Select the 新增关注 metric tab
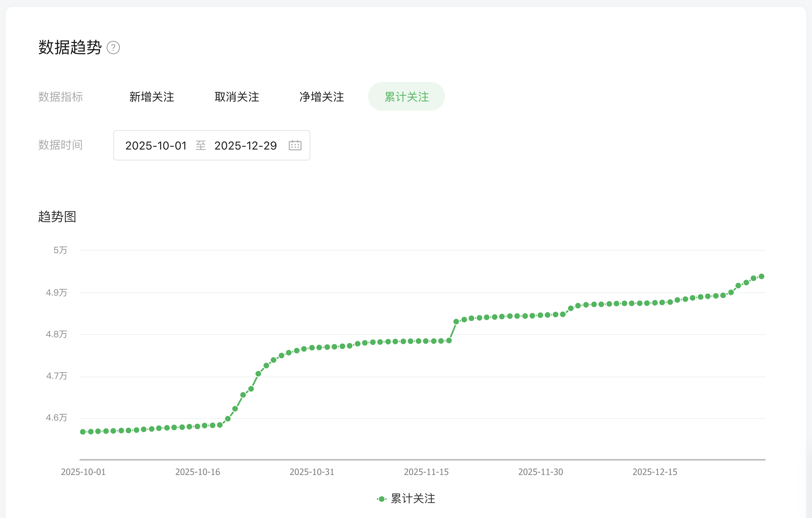 [151, 97]
